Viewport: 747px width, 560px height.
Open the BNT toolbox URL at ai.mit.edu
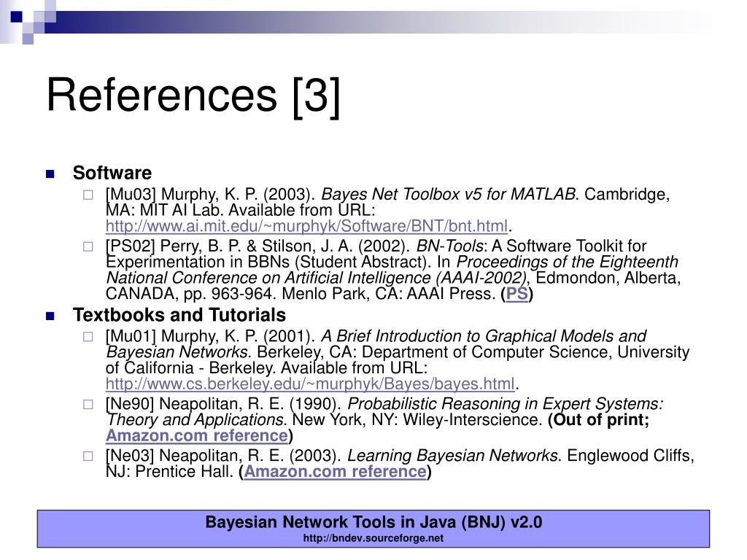pos(307,226)
